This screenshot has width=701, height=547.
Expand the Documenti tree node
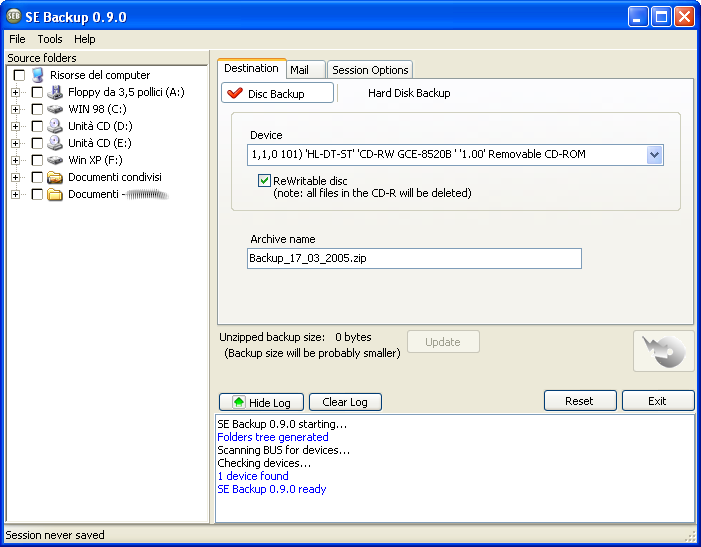[15, 194]
